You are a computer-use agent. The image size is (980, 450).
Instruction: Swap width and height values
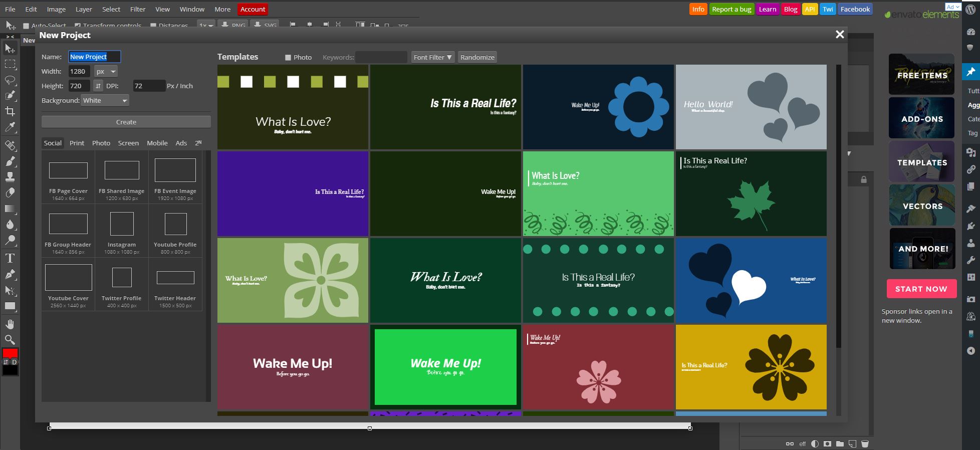(x=98, y=86)
